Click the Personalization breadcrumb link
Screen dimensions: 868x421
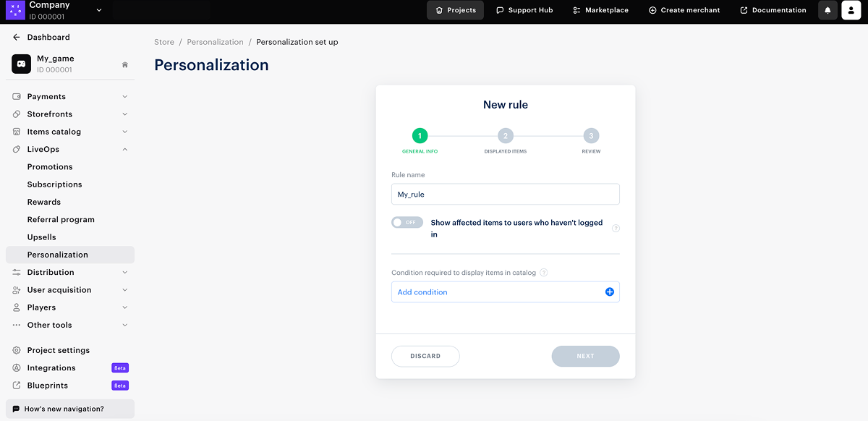215,42
